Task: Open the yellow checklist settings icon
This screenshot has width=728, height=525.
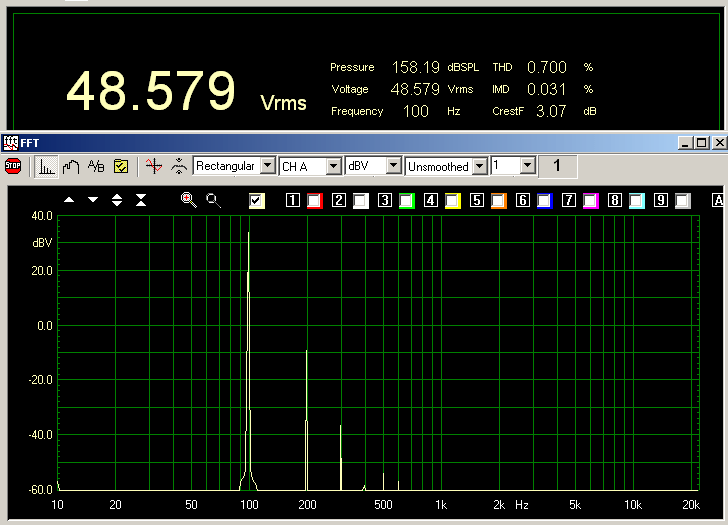Action: pyautogui.click(x=121, y=166)
